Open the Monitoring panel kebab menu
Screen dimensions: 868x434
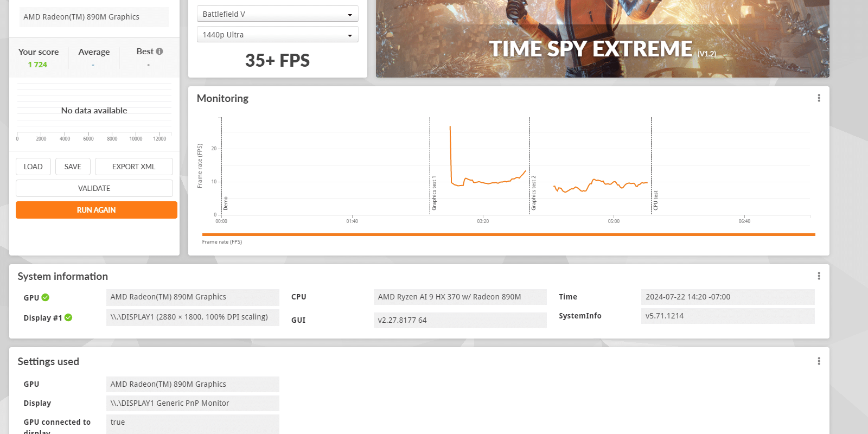[819, 98]
